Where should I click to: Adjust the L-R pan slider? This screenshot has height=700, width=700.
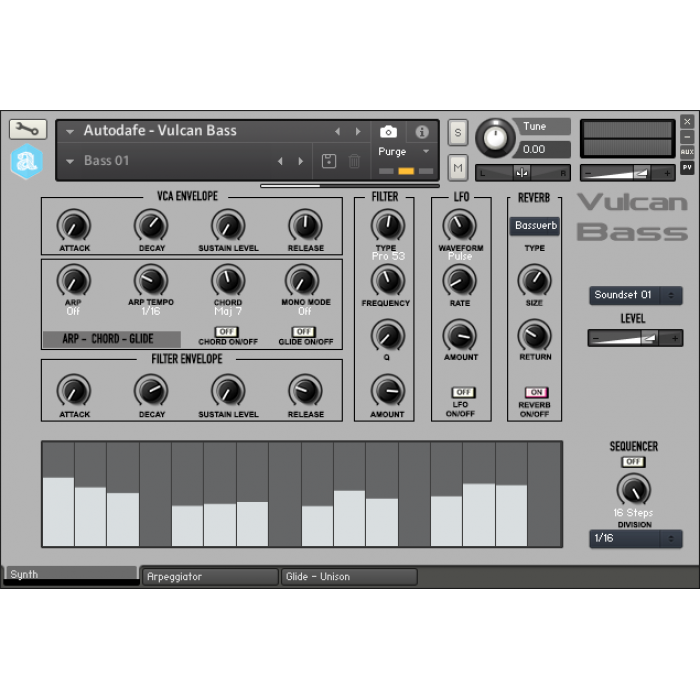click(x=523, y=172)
